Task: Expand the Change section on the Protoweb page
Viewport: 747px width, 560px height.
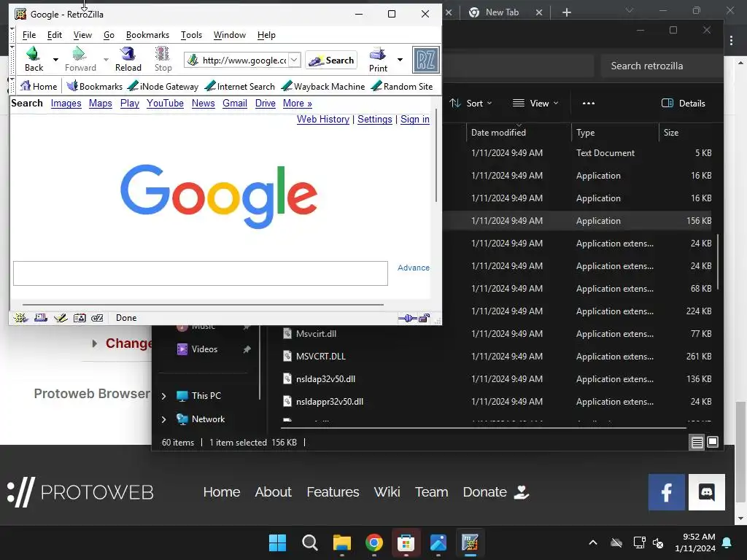Action: coord(94,343)
